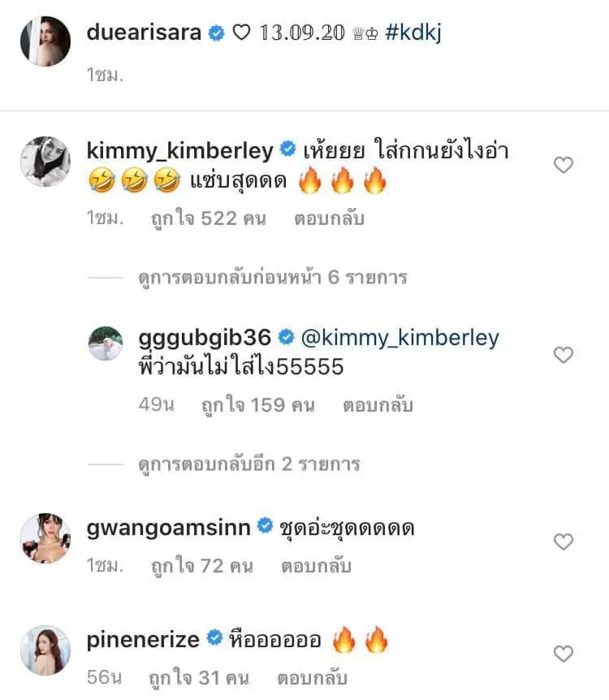The height and width of the screenshot is (700, 609).
Task: Heart the comment by pinenerize
Action: 563,654
